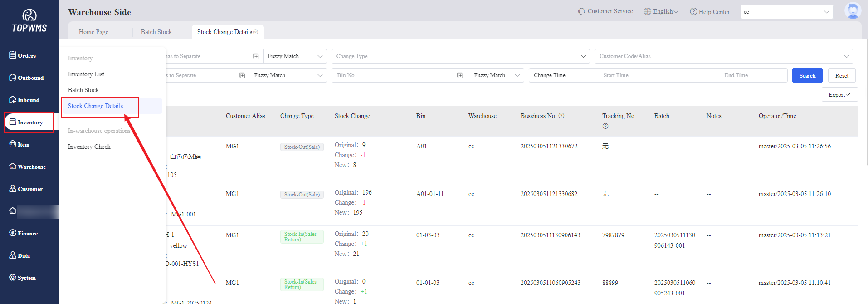Click the Reset button
This screenshot has width=868, height=304.
[842, 76]
